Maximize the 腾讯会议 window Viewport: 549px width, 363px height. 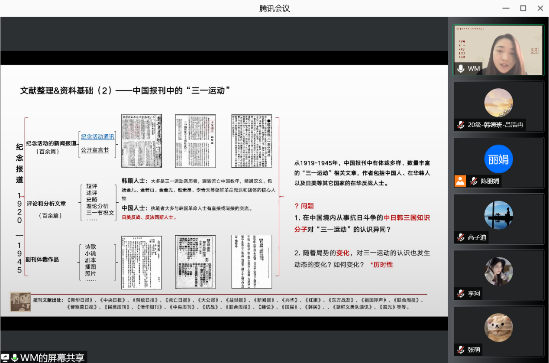[x=523, y=8]
